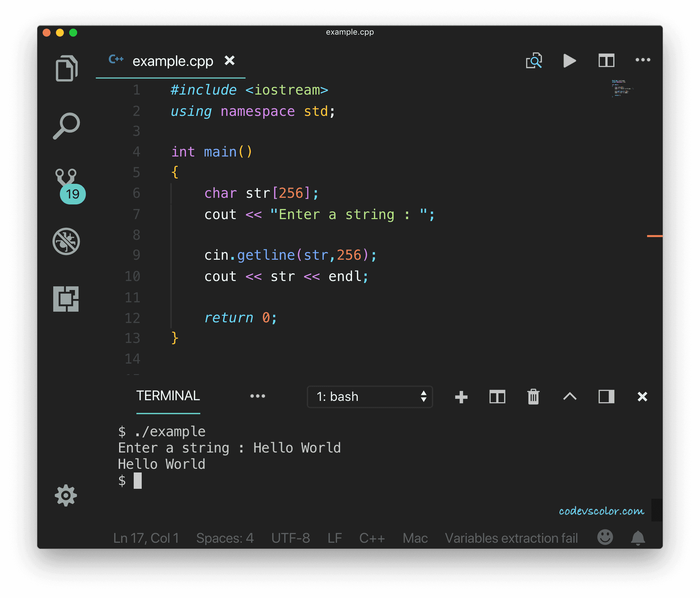Maximize terminal panel with chevron up
Screen dimensions: 700x598
click(x=570, y=397)
